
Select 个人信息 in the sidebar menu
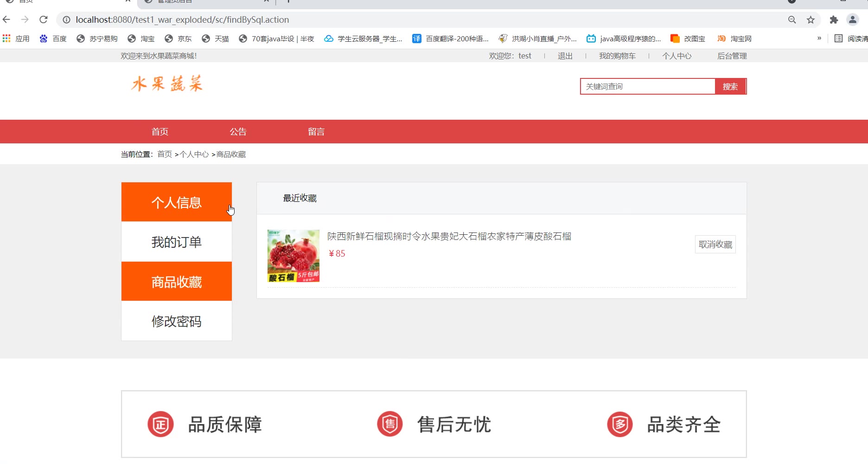click(177, 202)
